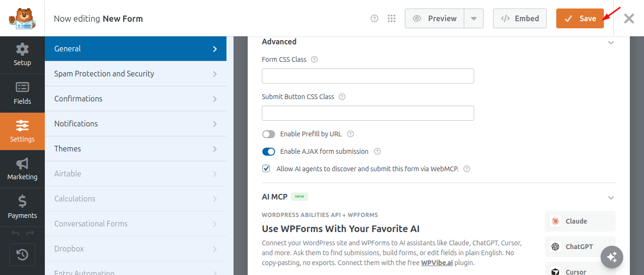Click help icon next to Form CSS Class
644x275 pixels.
tap(314, 59)
